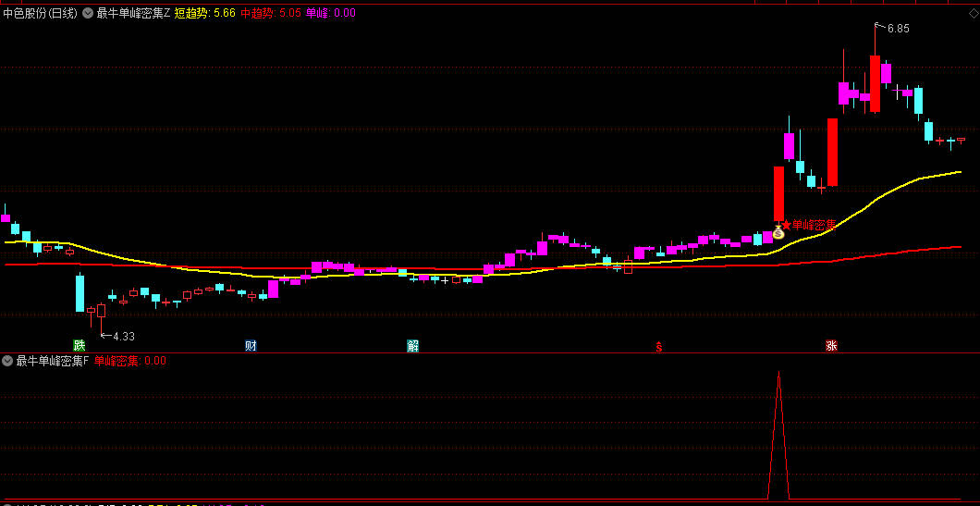
Task: Click the horizontal divider above sub-indicator panel
Action: click(x=490, y=352)
